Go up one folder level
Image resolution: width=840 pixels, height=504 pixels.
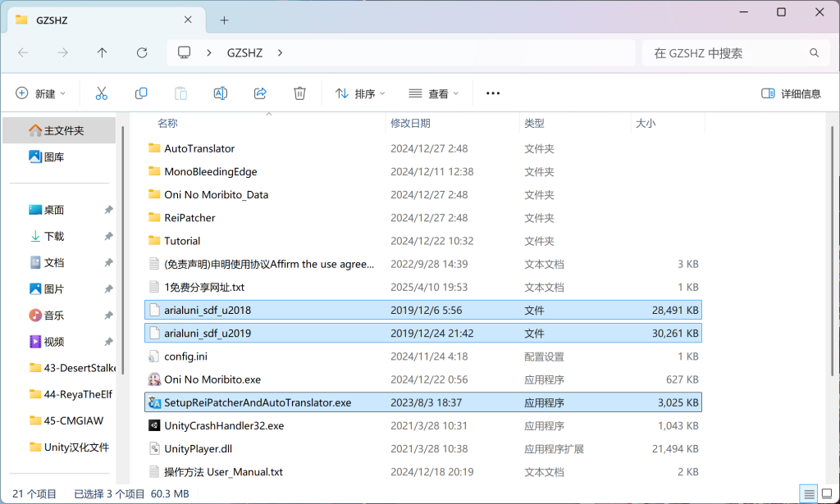(x=102, y=52)
